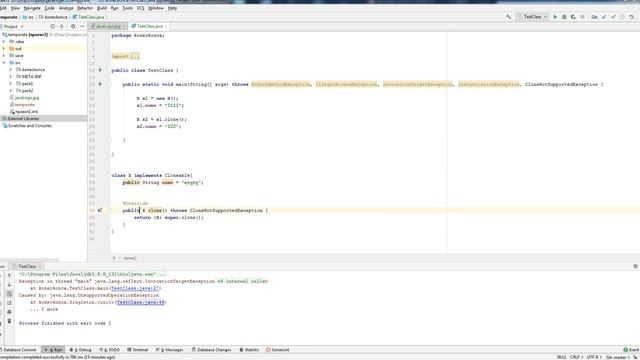Click koneckonca in navigation breadcrumb

coord(53,17)
